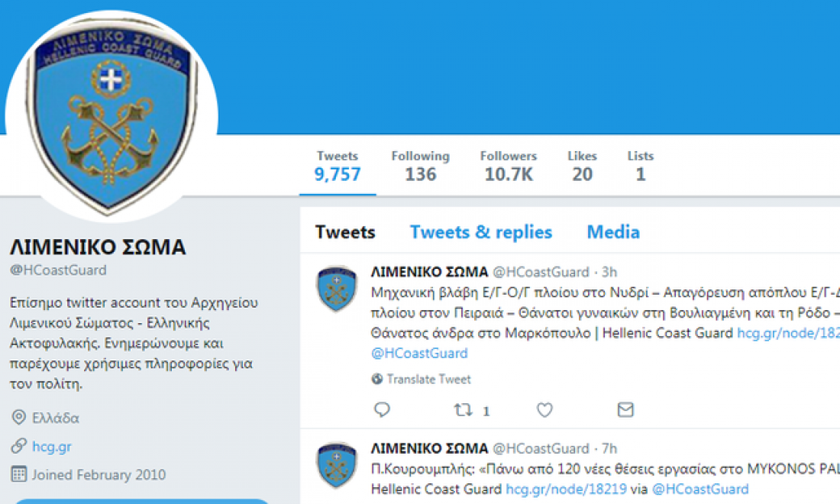The height and width of the screenshot is (504, 840).
Task: Click Translate Tweet under the first tweet
Action: tap(428, 380)
